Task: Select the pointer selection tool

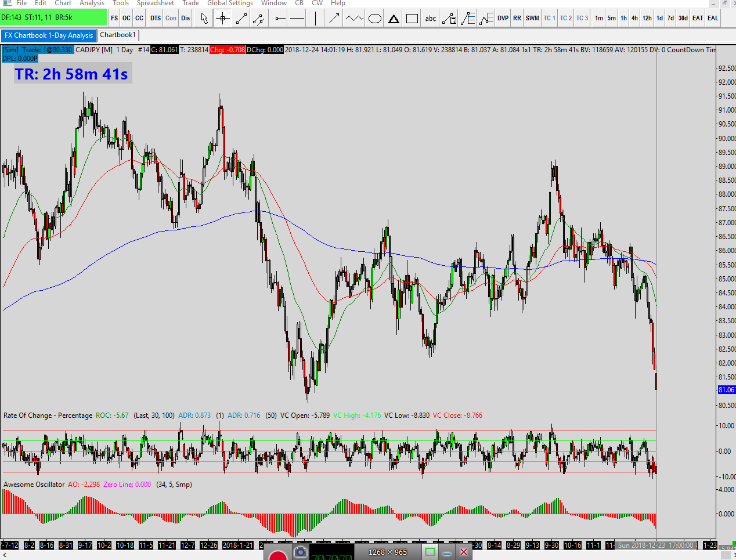Action: point(204,19)
